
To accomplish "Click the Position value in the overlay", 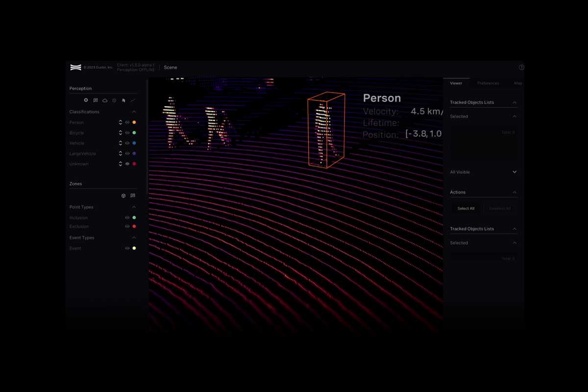I will [x=424, y=134].
